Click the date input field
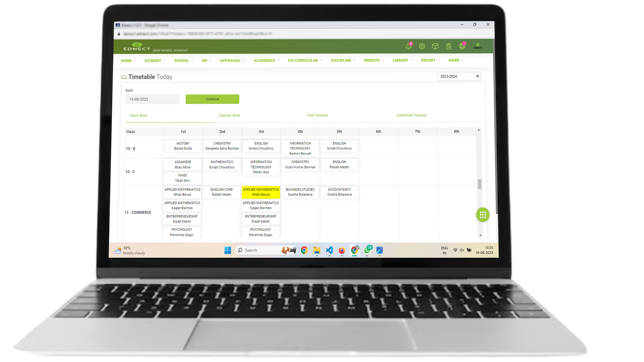The image size is (644, 362). click(152, 99)
